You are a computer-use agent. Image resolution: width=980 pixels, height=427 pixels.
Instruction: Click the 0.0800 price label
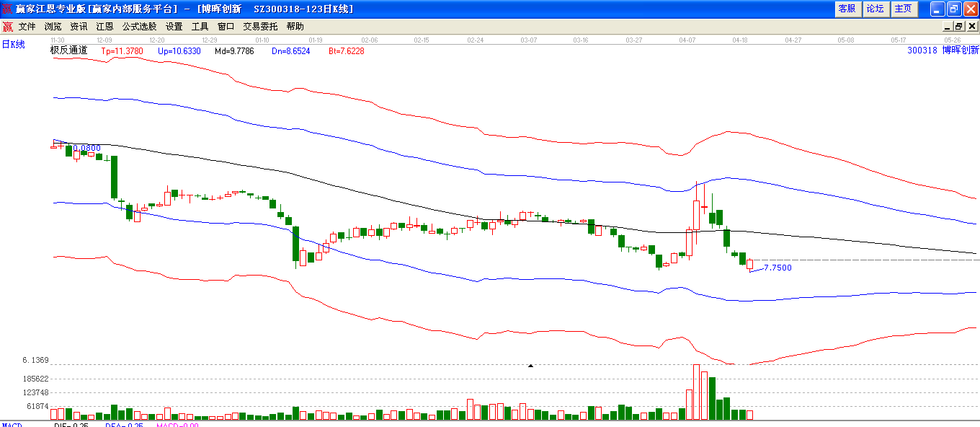pos(87,148)
